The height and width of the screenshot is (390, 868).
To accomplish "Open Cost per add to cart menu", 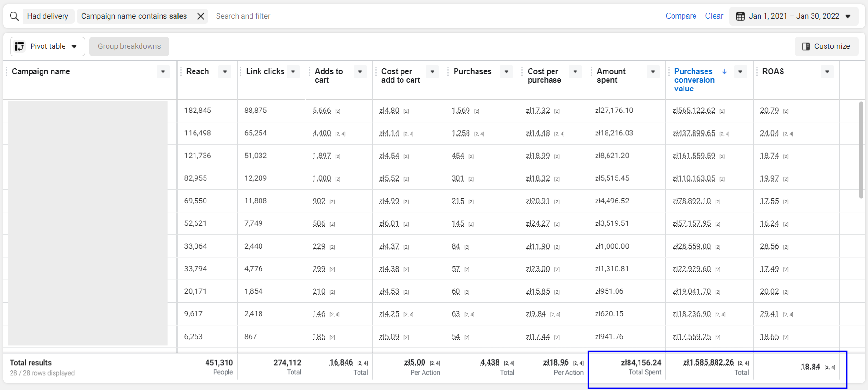I will tap(432, 72).
